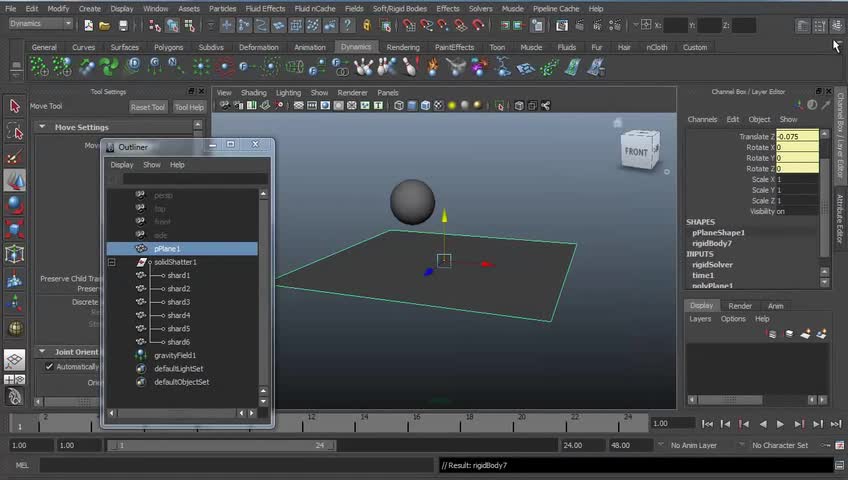This screenshot has height=480, width=848.
Task: Select the arrow Select tool in toolbox
Action: pos(15,106)
